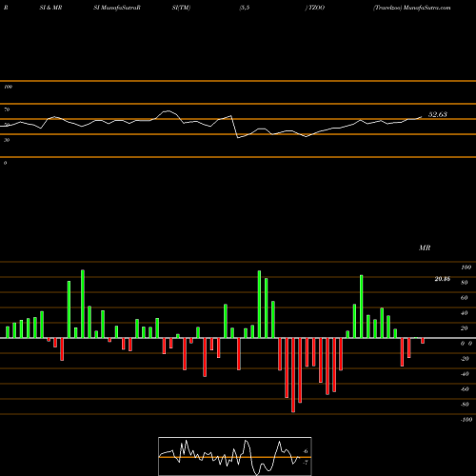Click the 100 label on the RSI axis
Viewport: 476px width, 476px height.
click(8, 87)
